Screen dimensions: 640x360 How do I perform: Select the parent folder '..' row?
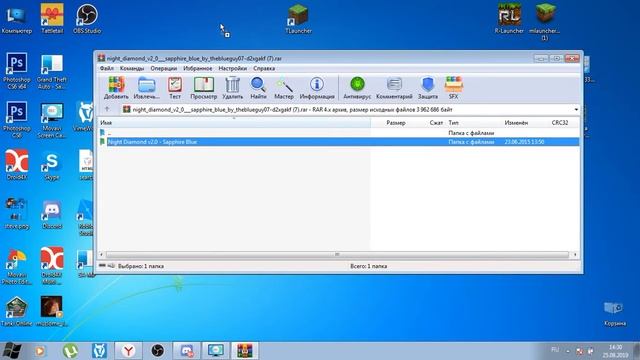click(339, 133)
